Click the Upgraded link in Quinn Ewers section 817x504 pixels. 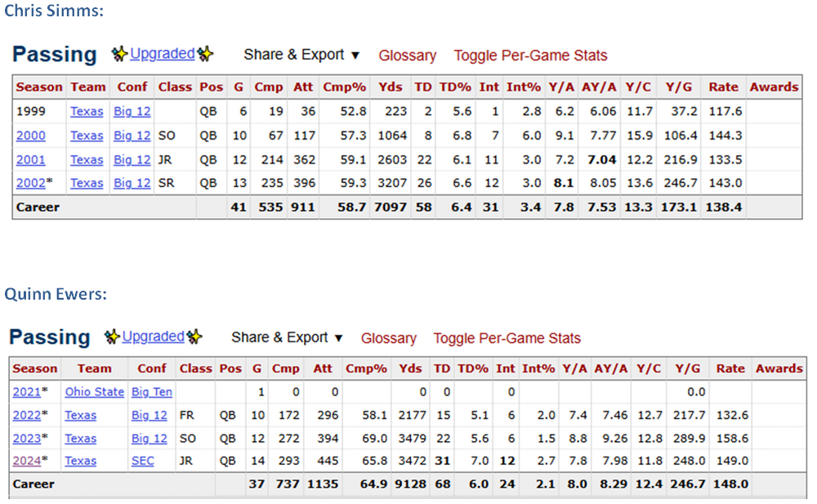tap(153, 337)
